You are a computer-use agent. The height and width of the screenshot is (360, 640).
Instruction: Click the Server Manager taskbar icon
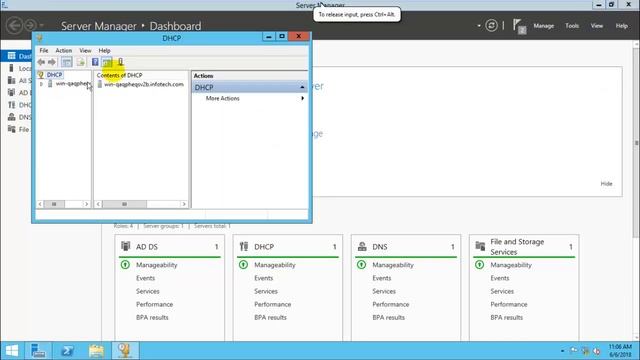(x=38, y=351)
